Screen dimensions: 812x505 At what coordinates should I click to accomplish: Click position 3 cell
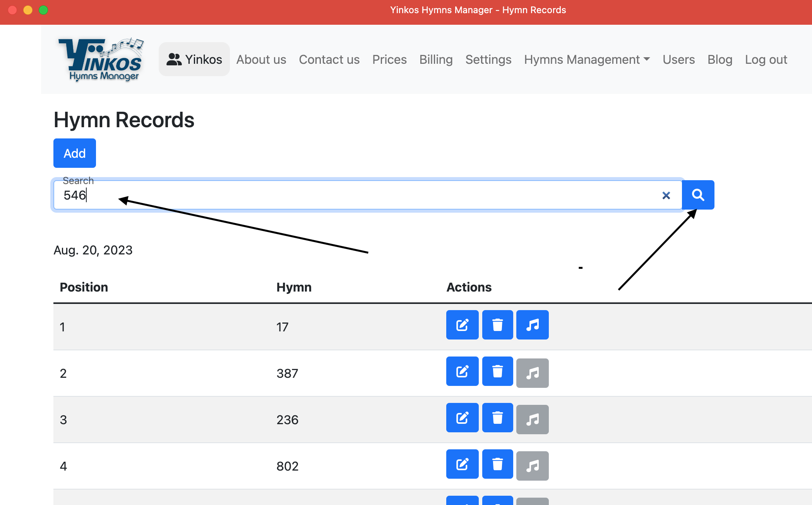63,420
